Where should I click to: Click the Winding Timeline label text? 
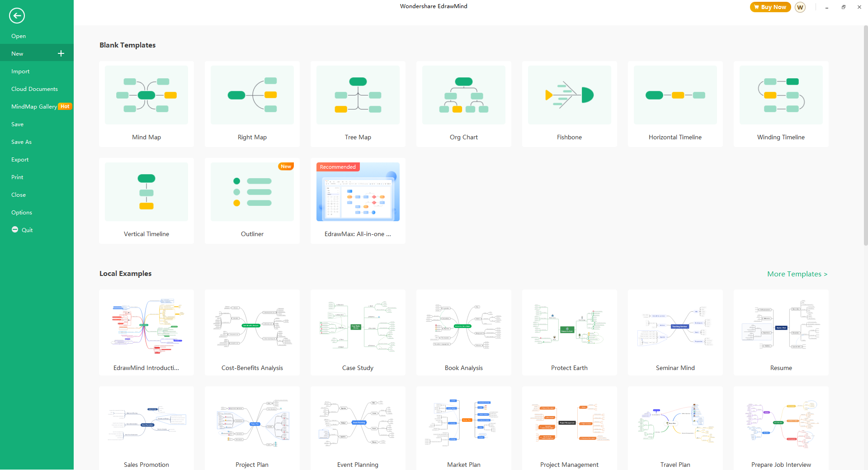point(781,138)
